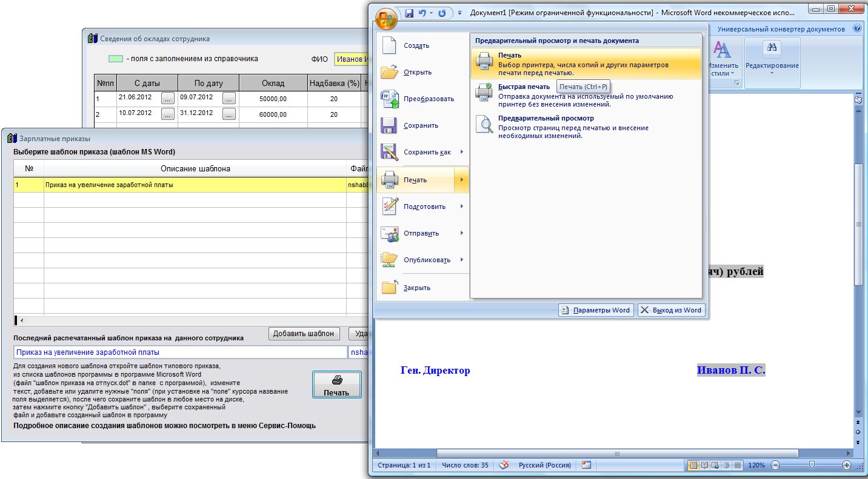
Task: Expand the Подготовить submenu
Action: (x=461, y=206)
